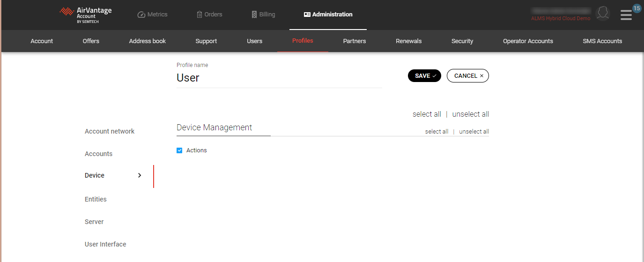Open the Orders clipboard section

pos(209,15)
